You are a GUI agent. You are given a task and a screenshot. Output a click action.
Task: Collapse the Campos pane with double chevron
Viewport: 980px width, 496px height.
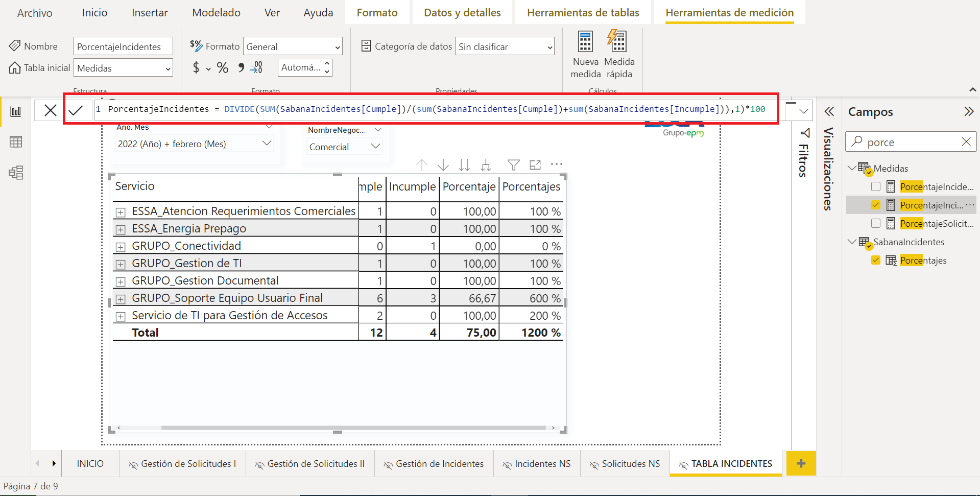pos(969,111)
